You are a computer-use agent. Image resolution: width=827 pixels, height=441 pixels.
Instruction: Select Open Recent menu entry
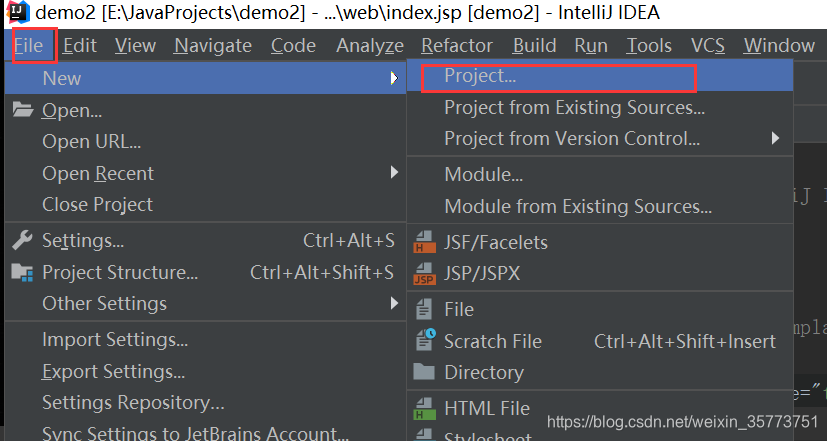pos(205,173)
